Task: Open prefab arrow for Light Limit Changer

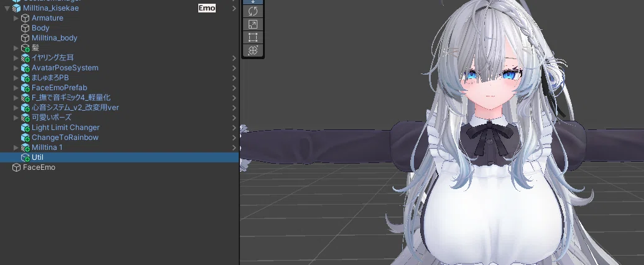Action: (234, 128)
